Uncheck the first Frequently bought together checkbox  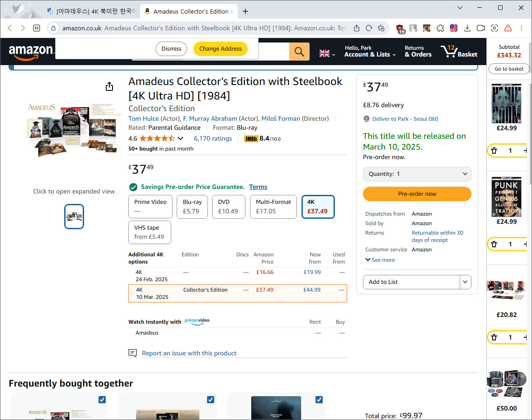tap(102, 400)
